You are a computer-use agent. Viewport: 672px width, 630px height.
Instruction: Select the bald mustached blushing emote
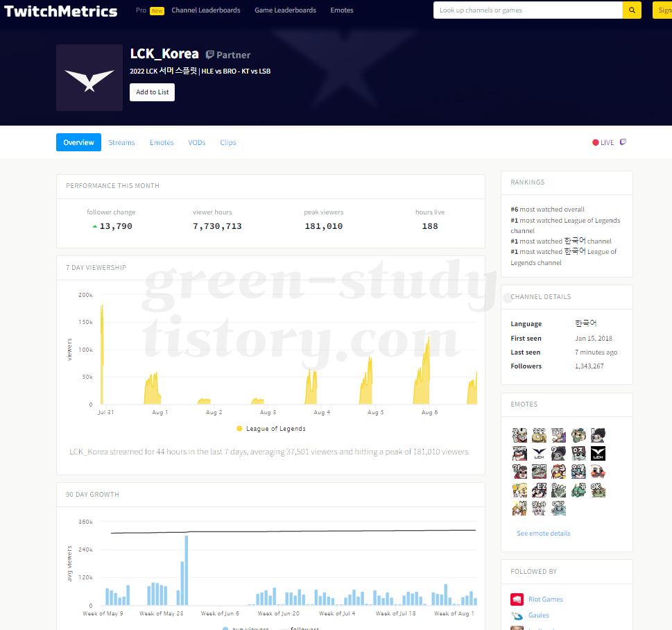[598, 471]
